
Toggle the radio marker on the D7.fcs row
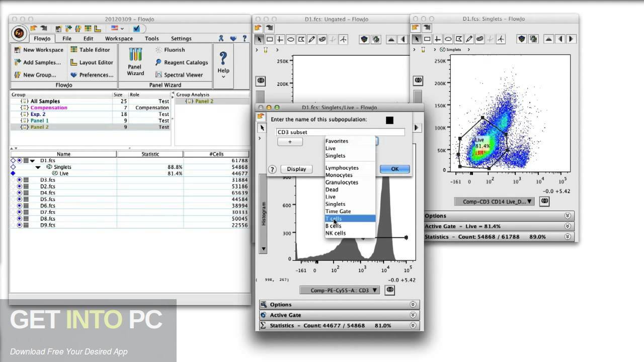[20, 212]
